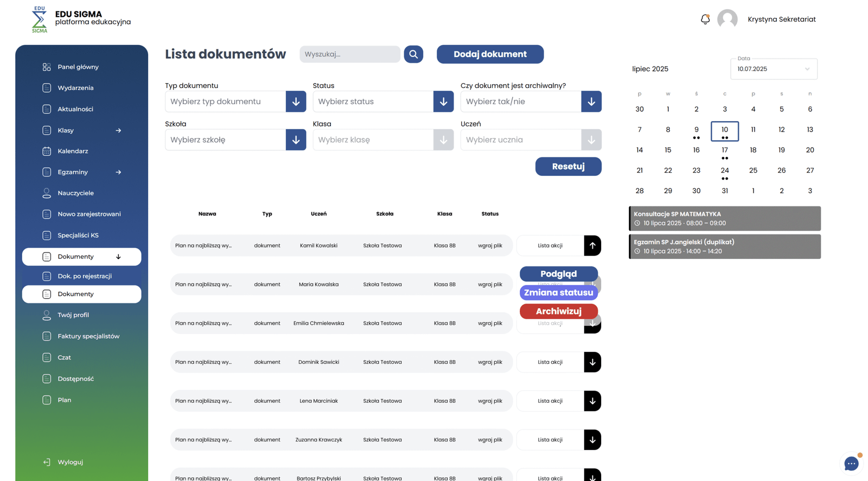Click the user avatar picture
This screenshot has width=868, height=481.
[727, 20]
